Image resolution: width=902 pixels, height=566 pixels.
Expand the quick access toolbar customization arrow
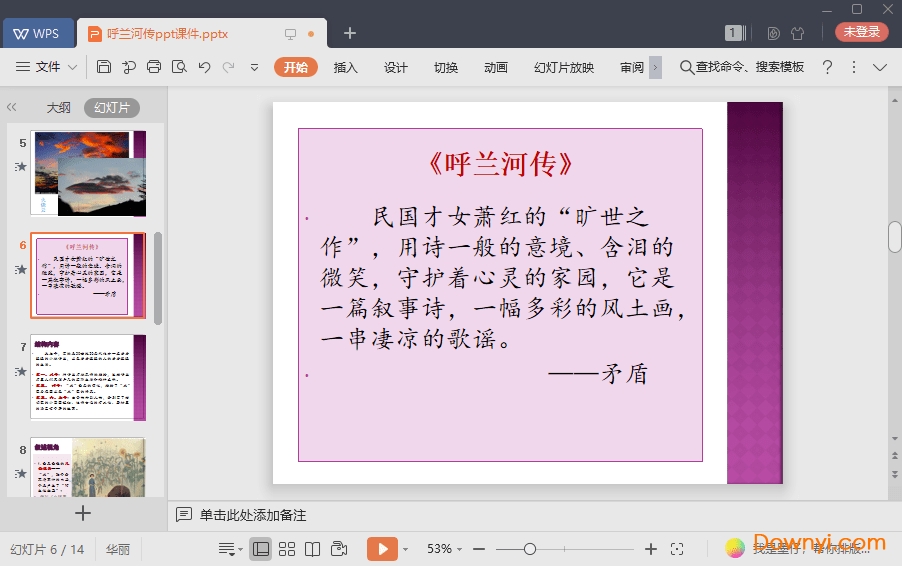[254, 67]
